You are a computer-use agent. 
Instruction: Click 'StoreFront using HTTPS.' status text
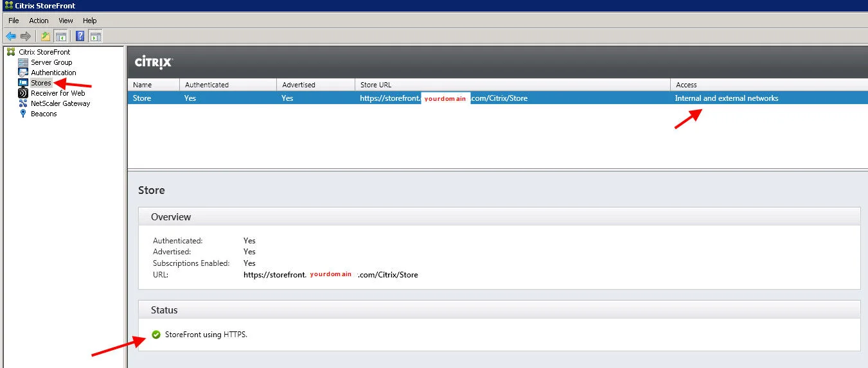pos(206,335)
